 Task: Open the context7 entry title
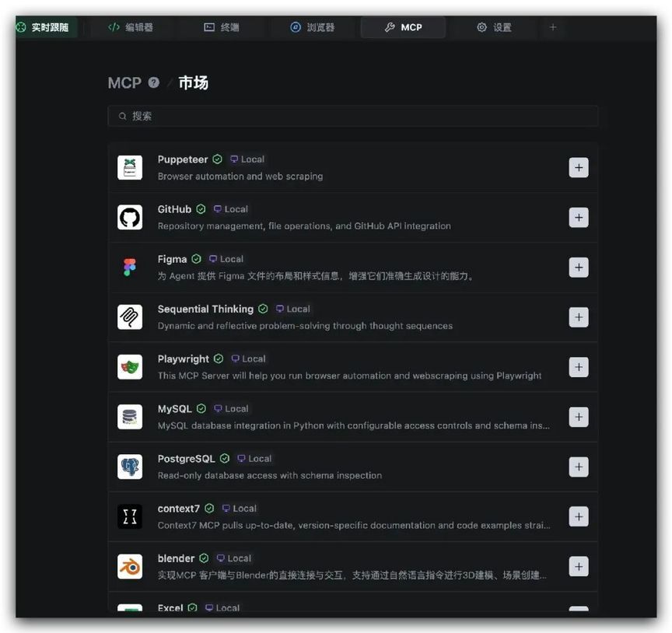tap(179, 509)
